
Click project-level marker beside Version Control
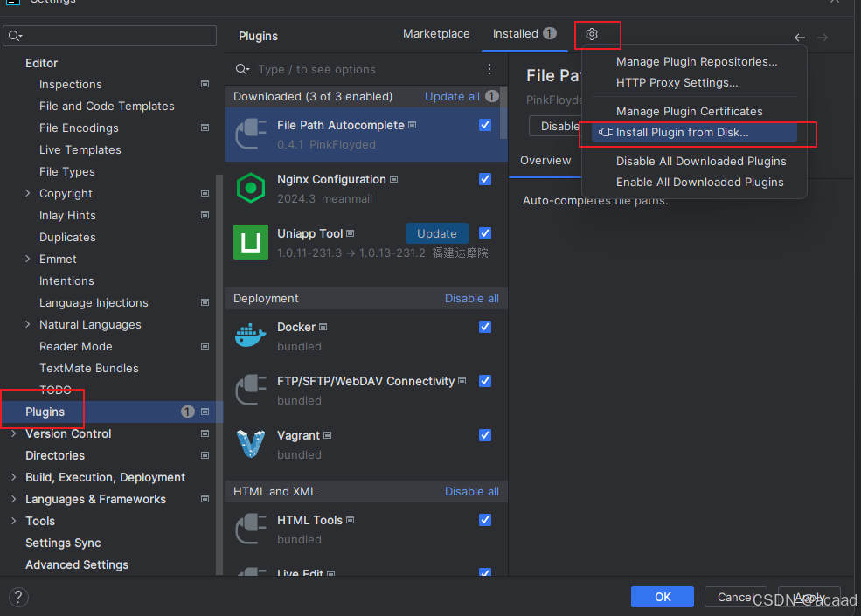[205, 433]
